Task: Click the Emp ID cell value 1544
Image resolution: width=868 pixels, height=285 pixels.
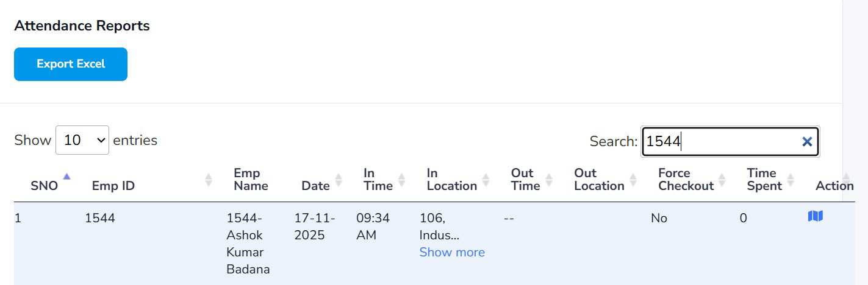Action: (x=100, y=218)
